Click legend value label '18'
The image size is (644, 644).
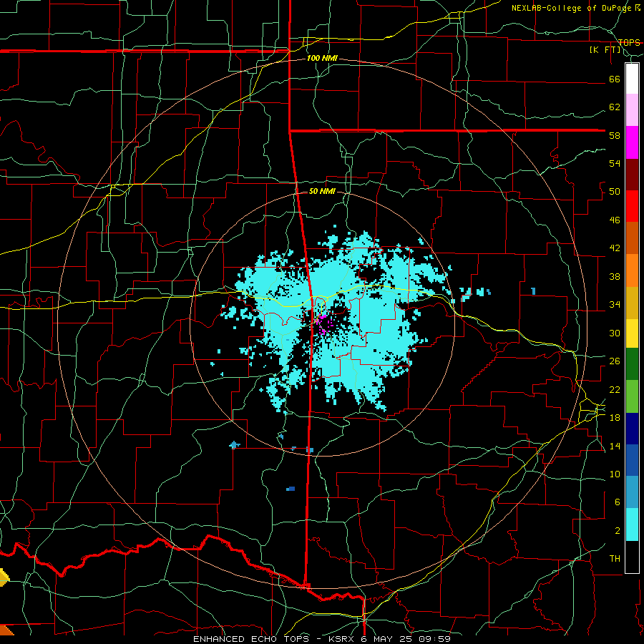(615, 418)
